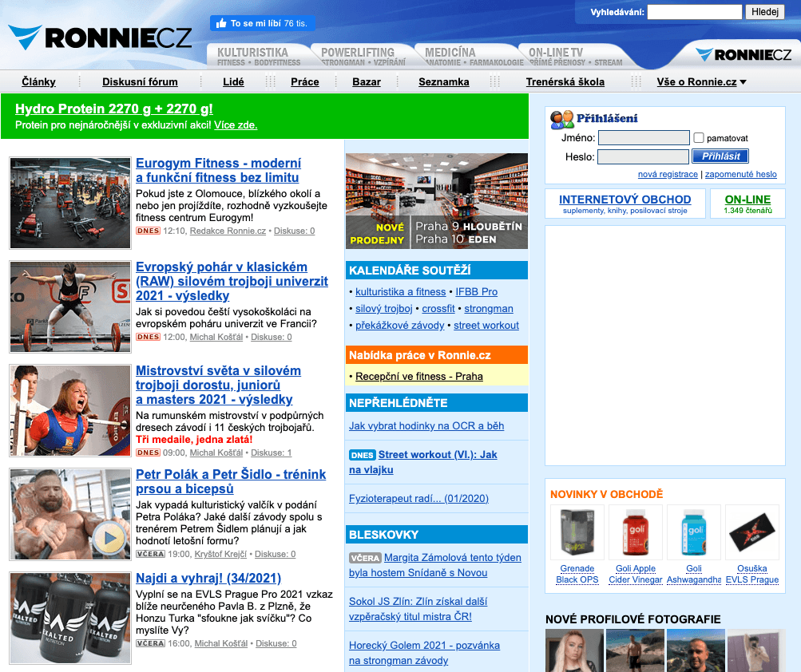Open Diskuse: 1 comments link
Image resolution: width=801 pixels, height=672 pixels.
click(x=272, y=453)
